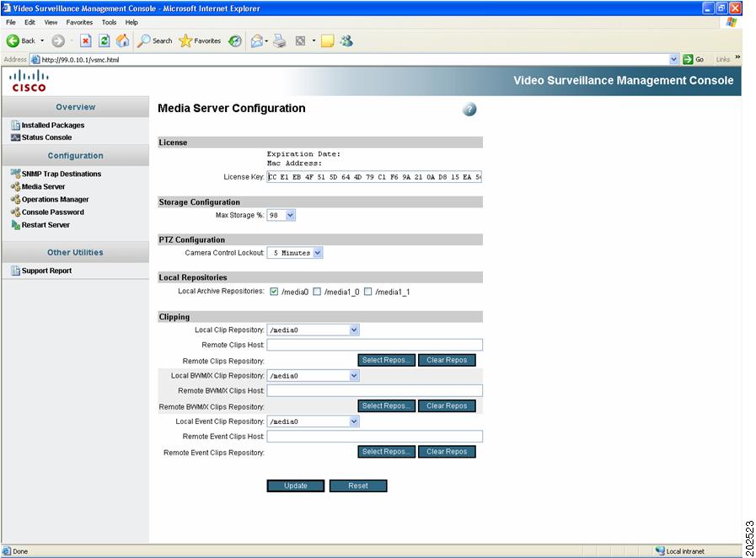Open the File menu
This screenshot has width=756, height=558.
pos(11,22)
